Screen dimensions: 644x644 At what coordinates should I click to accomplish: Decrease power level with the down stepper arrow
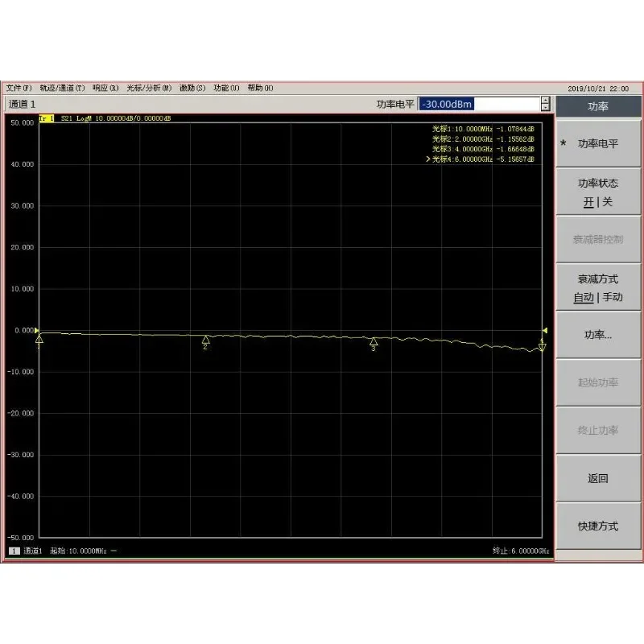pos(546,108)
